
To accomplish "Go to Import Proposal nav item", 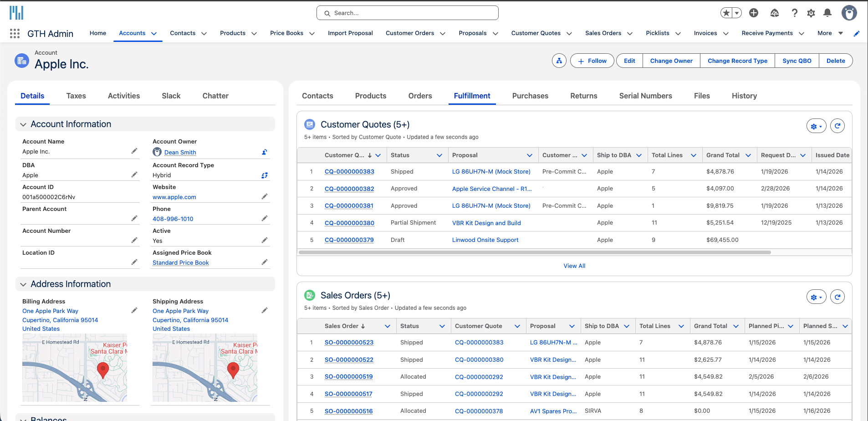I will coord(350,33).
